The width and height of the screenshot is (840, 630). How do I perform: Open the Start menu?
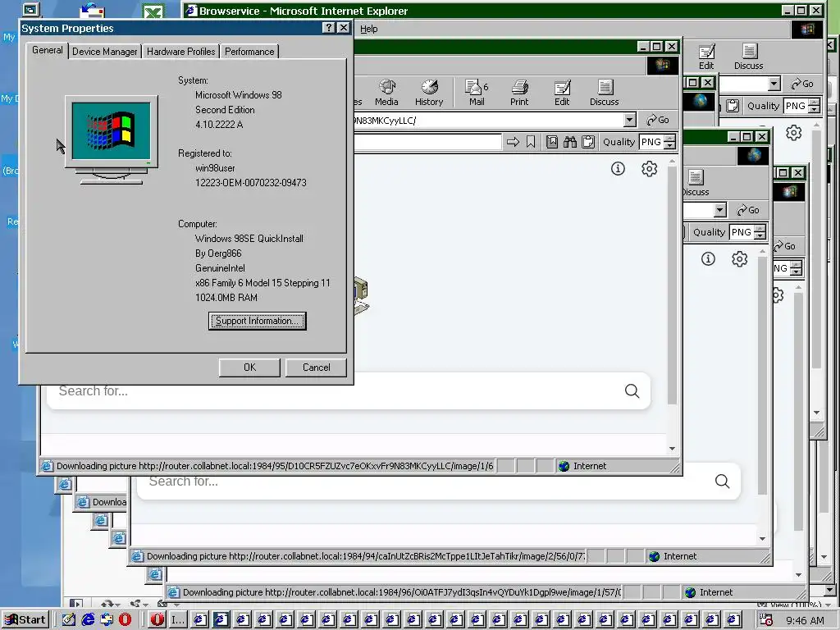click(x=25, y=620)
